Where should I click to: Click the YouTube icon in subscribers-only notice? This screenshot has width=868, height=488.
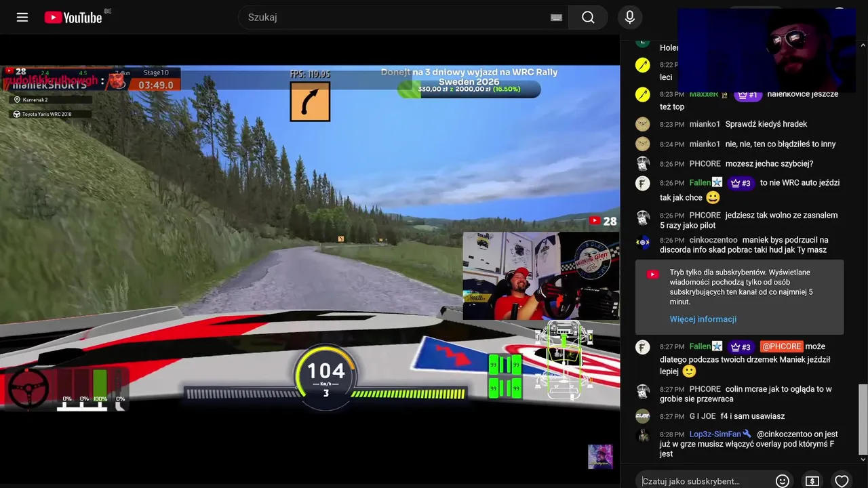(652, 274)
